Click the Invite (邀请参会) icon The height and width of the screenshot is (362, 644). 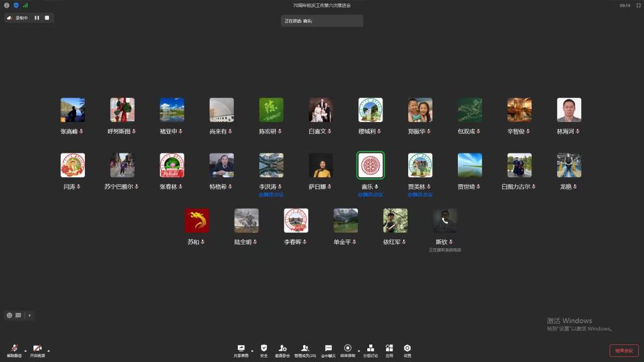282,349
